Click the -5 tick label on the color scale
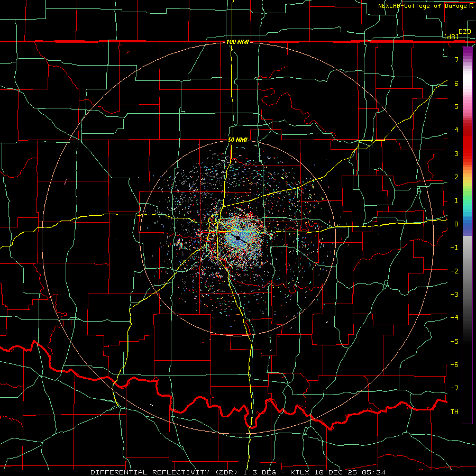Screen dimensions: 476x476 coord(454,341)
